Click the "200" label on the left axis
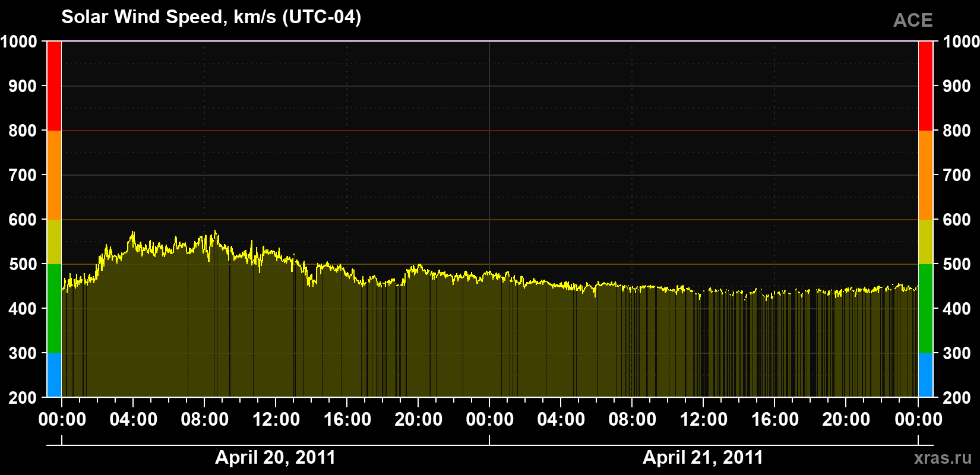The image size is (980, 475). 23,398
